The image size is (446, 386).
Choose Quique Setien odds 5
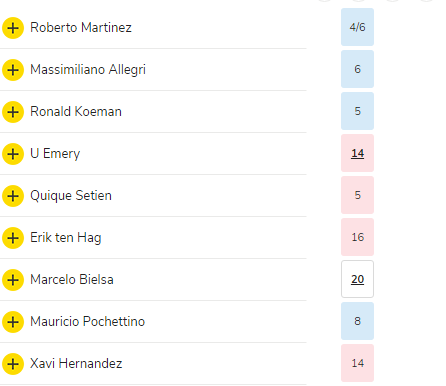(x=357, y=195)
